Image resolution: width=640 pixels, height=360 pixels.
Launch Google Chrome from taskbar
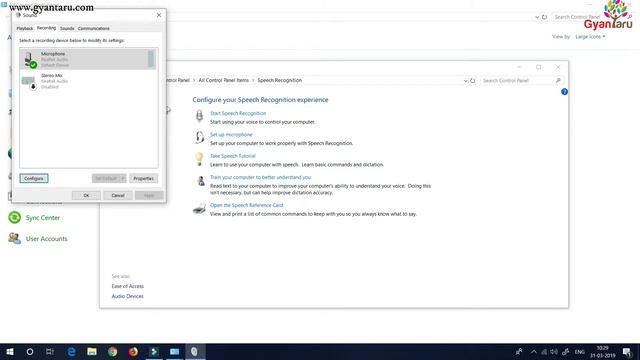[x=113, y=351]
